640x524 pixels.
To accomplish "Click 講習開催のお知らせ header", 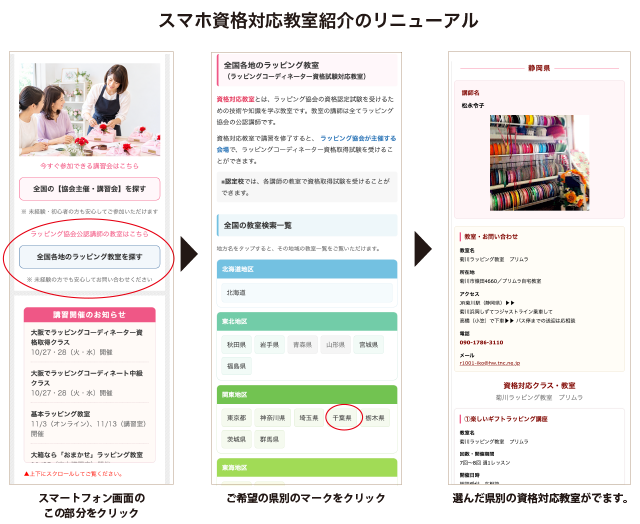I will (89, 315).
